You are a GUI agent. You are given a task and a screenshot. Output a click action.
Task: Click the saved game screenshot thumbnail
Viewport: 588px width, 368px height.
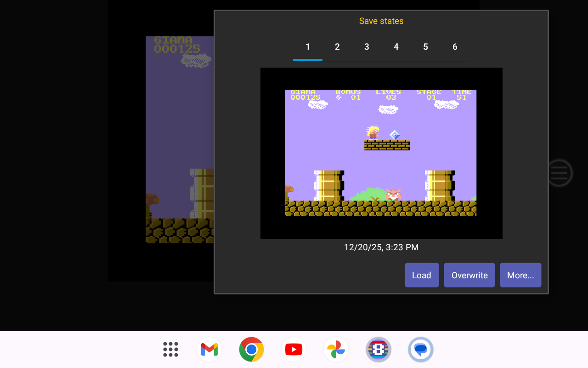(x=381, y=153)
